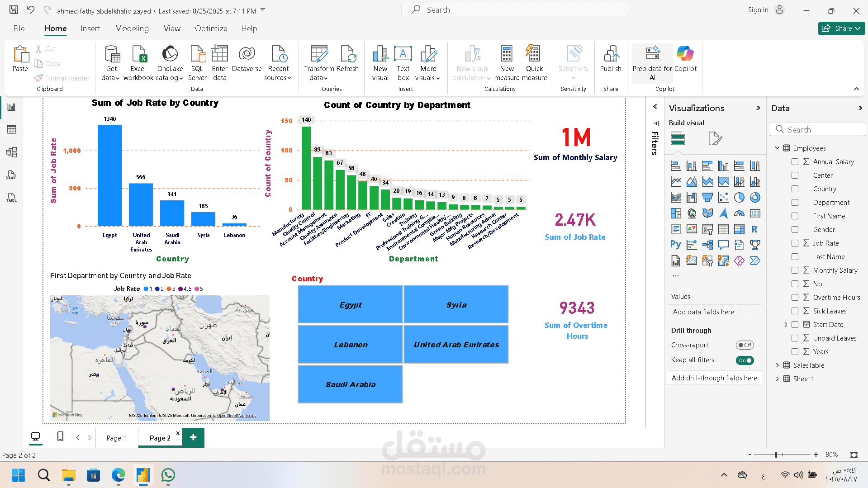Screen dimensions: 868x488
Task: Click the zoom in plus button
Action: pyautogui.click(x=816, y=455)
